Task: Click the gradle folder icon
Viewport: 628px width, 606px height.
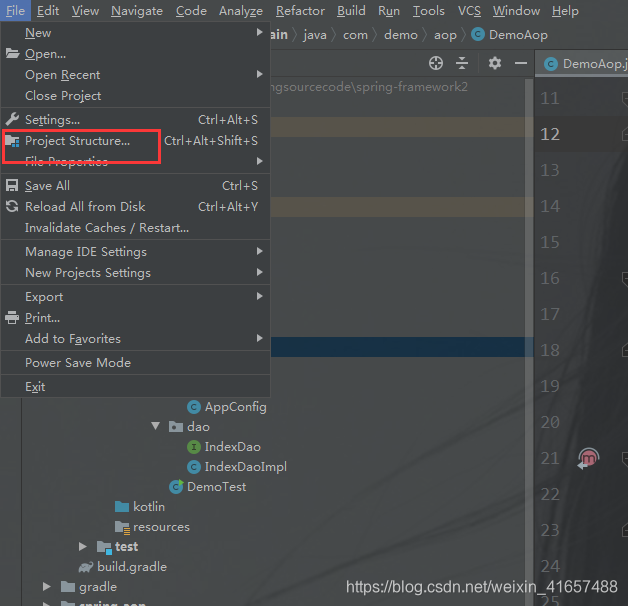Action: coord(68,587)
